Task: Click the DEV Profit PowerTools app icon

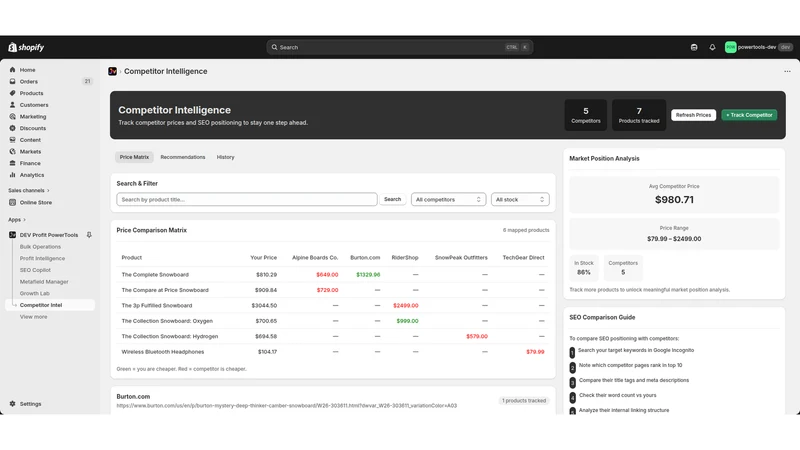Action: coord(13,235)
